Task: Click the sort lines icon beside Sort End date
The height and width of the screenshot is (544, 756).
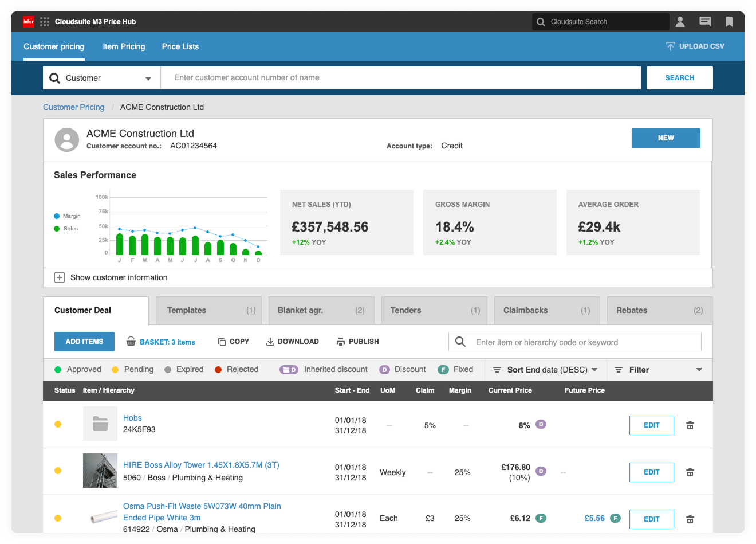Action: coord(497,370)
